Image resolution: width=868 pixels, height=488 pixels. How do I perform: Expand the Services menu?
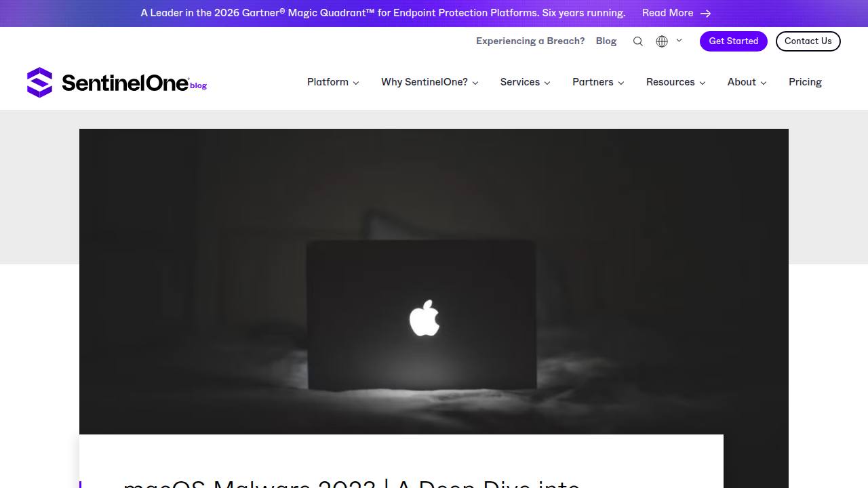point(526,82)
